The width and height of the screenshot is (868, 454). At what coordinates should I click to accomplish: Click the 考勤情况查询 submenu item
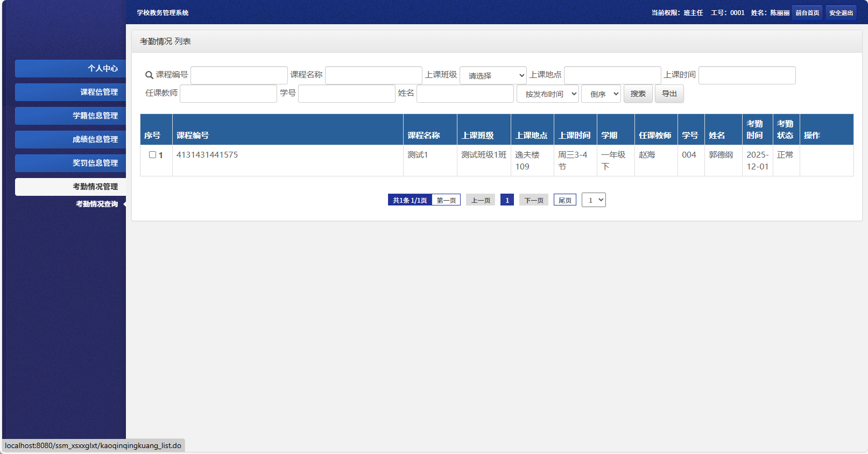point(96,204)
